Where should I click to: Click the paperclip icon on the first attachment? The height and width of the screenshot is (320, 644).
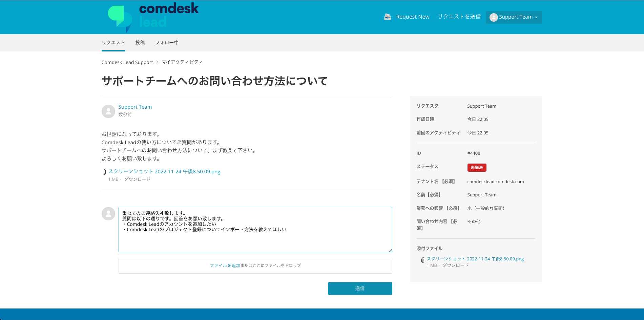104,172
